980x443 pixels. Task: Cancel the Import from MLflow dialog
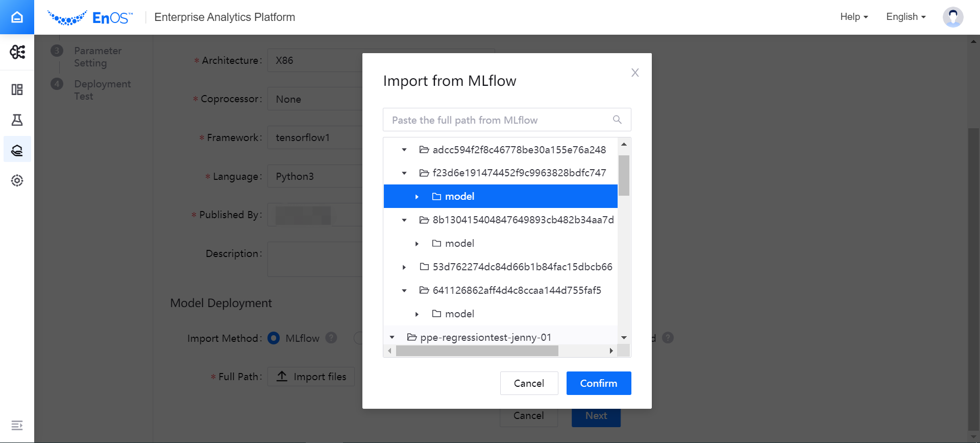tap(529, 383)
